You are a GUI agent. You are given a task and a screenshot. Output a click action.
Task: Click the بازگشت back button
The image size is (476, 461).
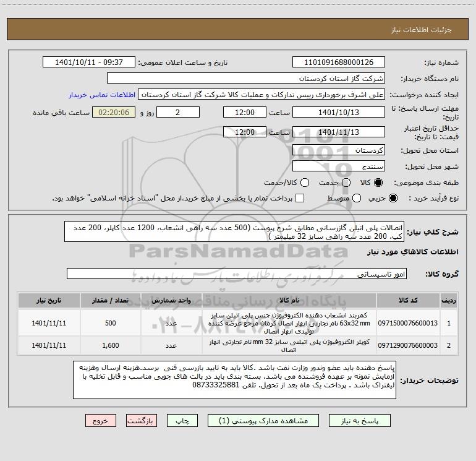142,421
